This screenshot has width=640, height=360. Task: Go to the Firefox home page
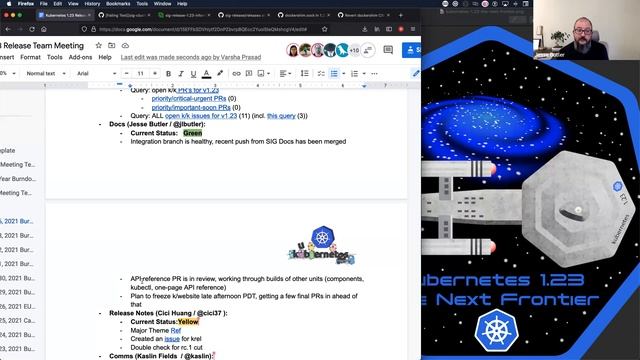click(x=44, y=29)
